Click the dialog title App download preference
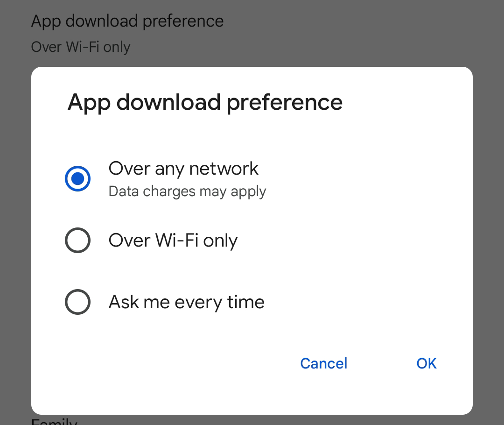The width and height of the screenshot is (504, 425). (205, 102)
